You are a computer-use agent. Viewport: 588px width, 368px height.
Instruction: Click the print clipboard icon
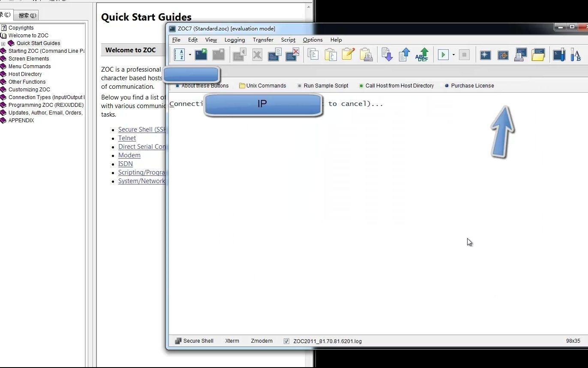click(x=366, y=54)
